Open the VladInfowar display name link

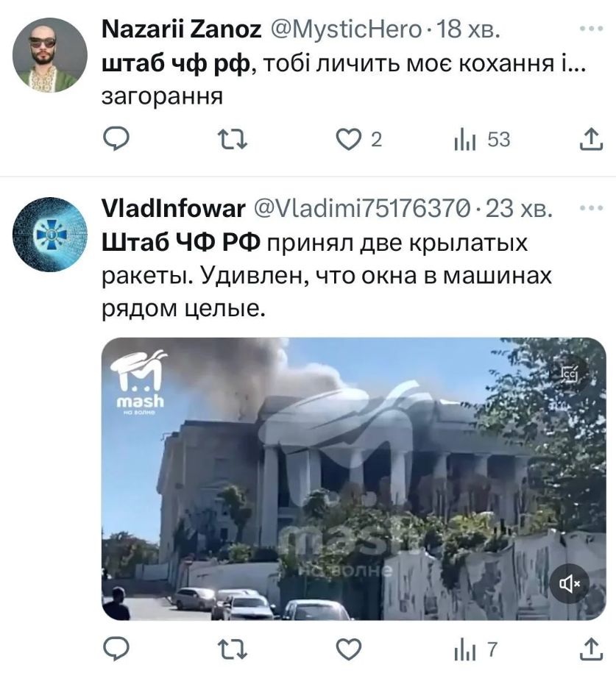174,209
